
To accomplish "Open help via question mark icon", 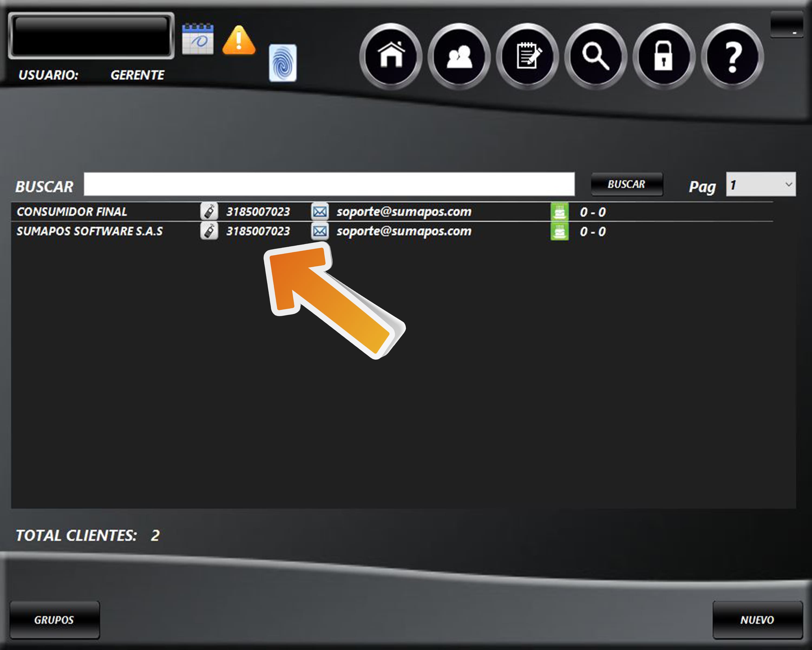I will 732,56.
